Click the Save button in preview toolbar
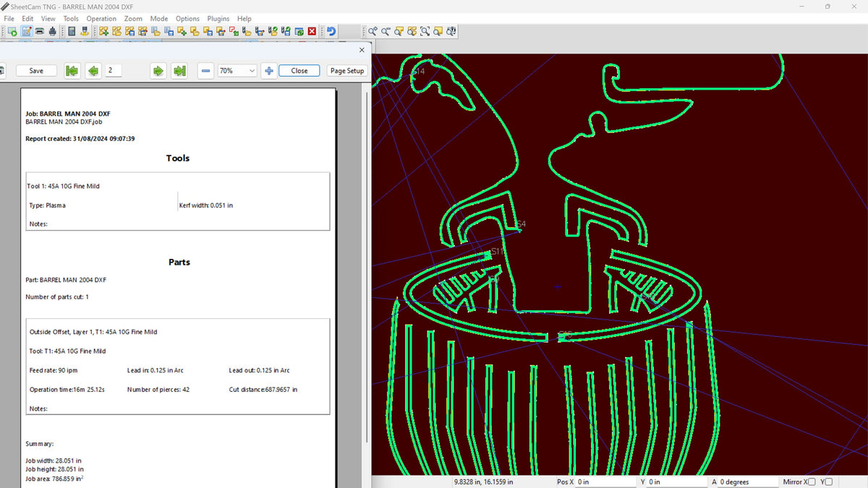 pos(36,70)
